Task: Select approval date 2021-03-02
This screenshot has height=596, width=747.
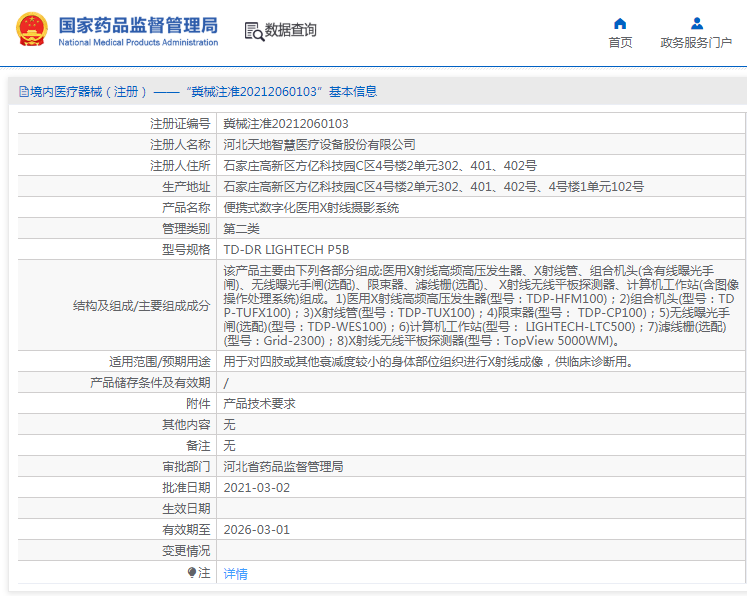Action: (x=256, y=488)
